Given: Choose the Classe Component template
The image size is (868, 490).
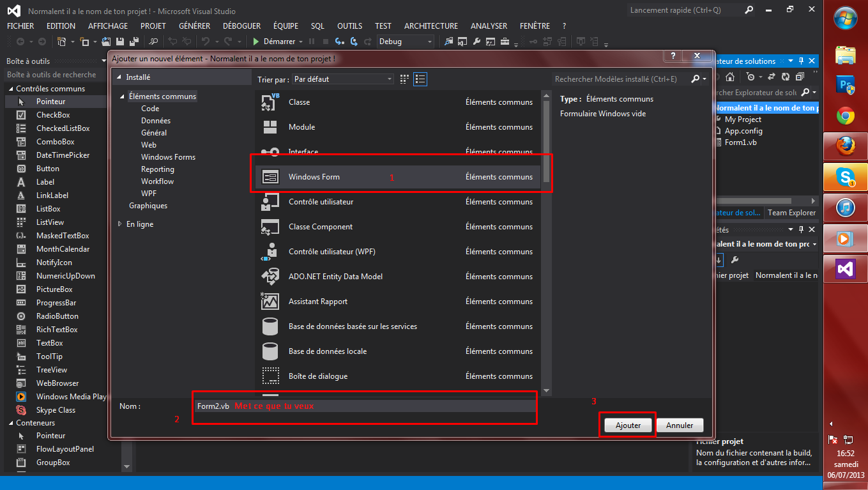Looking at the screenshot, I should 397,227.
